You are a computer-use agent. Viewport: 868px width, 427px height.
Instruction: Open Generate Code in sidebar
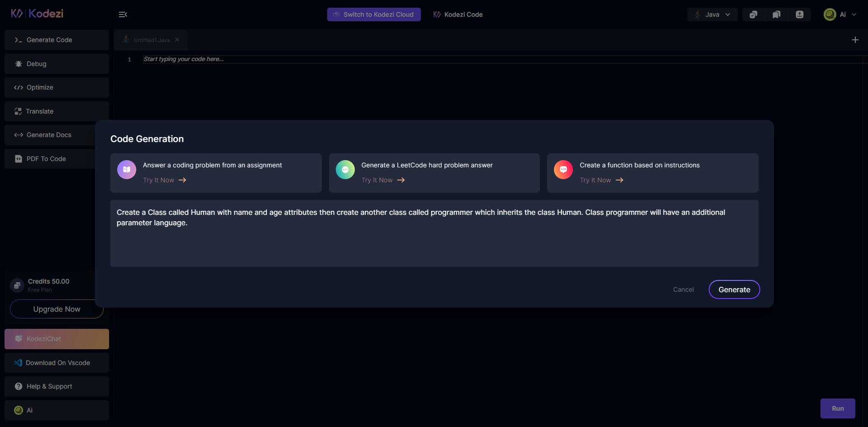click(x=57, y=40)
